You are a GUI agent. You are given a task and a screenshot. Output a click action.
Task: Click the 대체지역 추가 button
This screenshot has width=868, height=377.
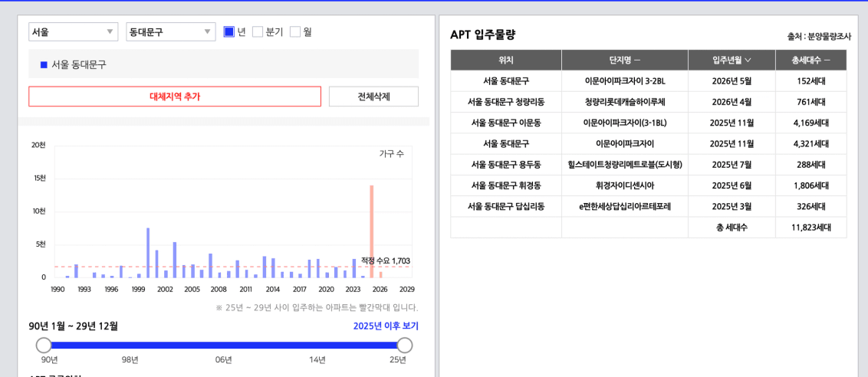(175, 97)
